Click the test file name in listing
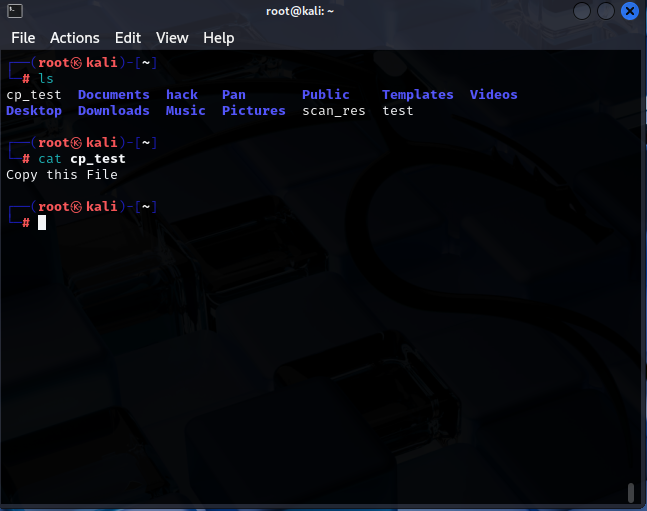The height and width of the screenshot is (511, 647). tap(398, 111)
